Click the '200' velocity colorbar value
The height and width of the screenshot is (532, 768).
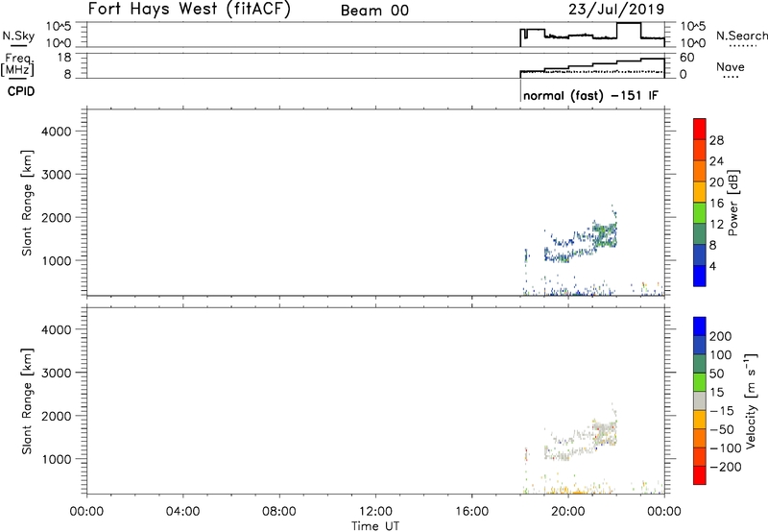(721, 336)
